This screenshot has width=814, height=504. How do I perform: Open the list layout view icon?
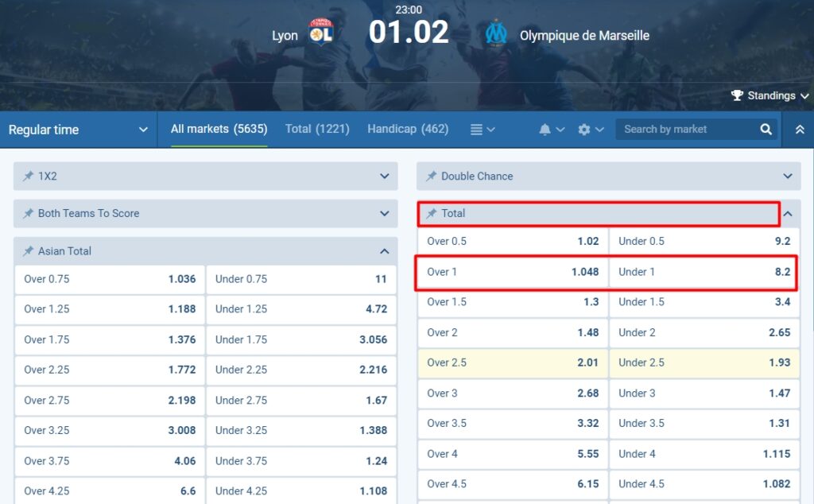(476, 130)
